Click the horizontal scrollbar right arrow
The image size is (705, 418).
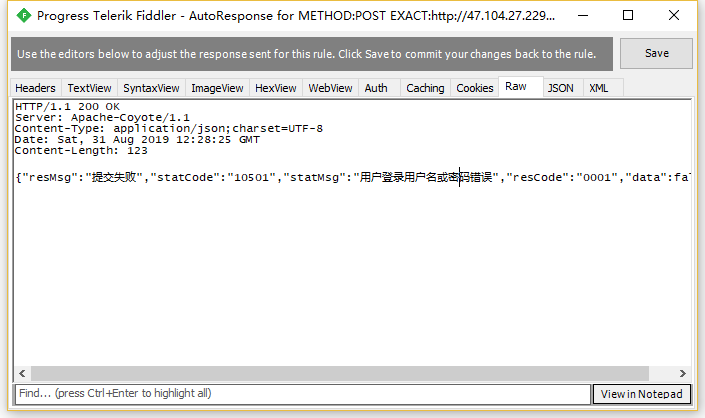coord(683,374)
